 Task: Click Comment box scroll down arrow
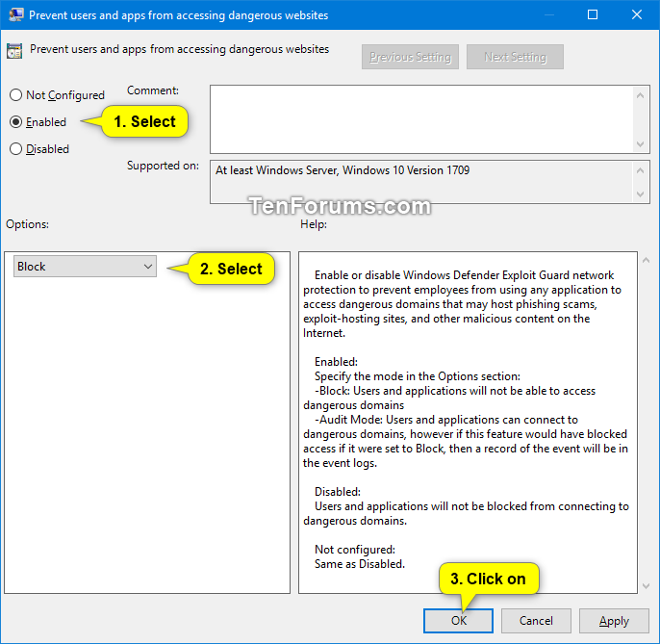coord(640,144)
